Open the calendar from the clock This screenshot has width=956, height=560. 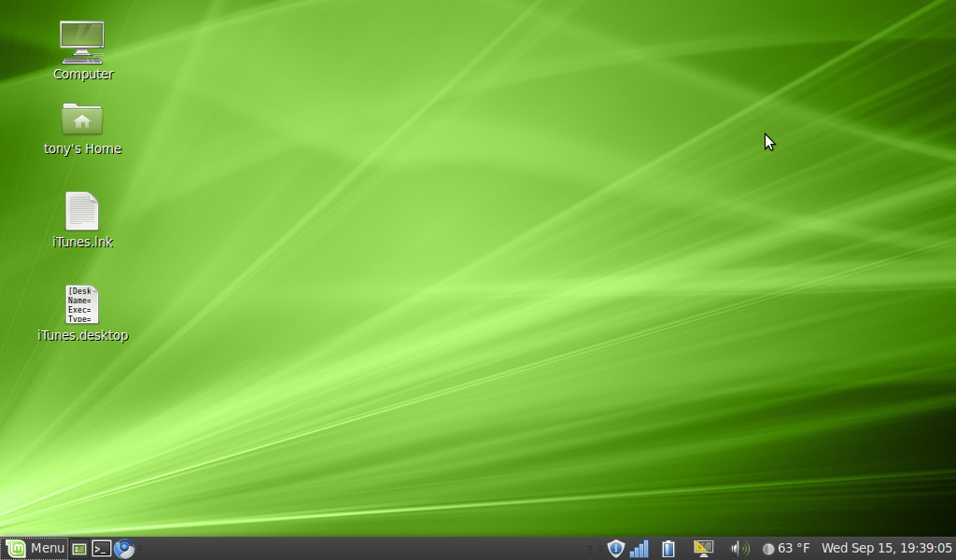click(886, 549)
